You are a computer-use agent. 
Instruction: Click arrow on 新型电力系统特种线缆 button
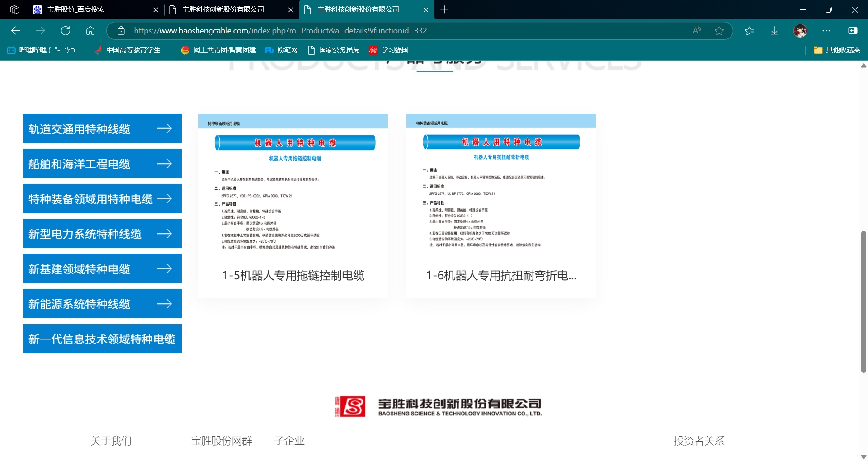164,234
